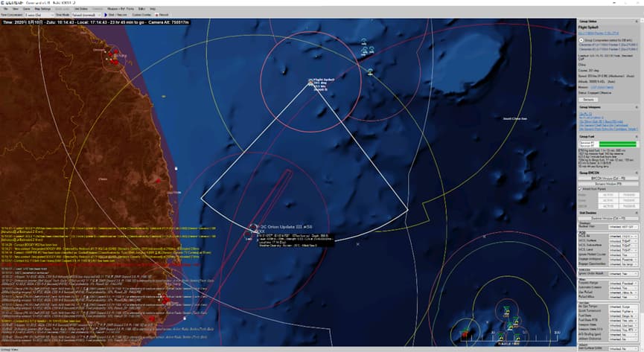
Task: Collapse the Group Status panel section
Action: 637,22
